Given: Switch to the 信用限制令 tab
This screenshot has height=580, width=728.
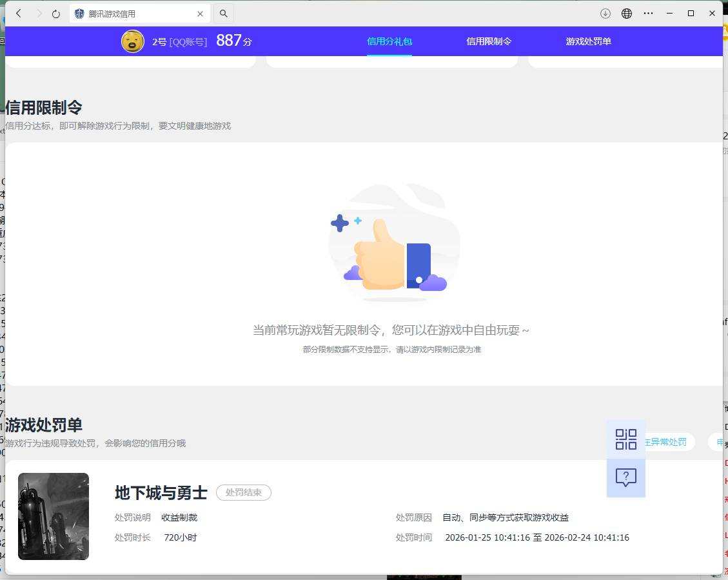Looking at the screenshot, I should pos(489,41).
